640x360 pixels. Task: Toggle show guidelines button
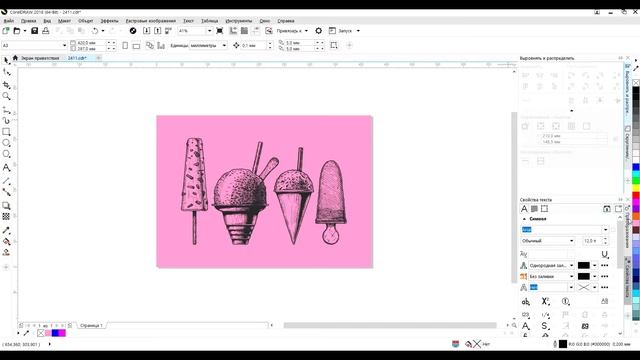coord(256,31)
